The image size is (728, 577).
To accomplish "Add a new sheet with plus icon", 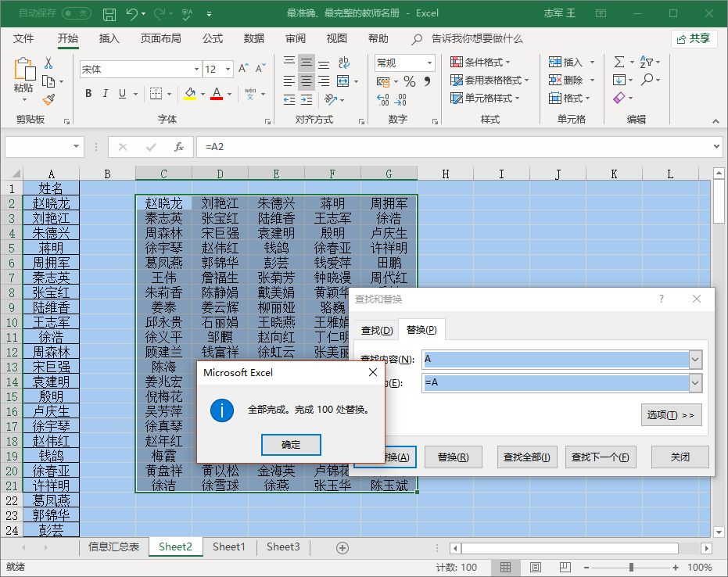I will pos(342,548).
